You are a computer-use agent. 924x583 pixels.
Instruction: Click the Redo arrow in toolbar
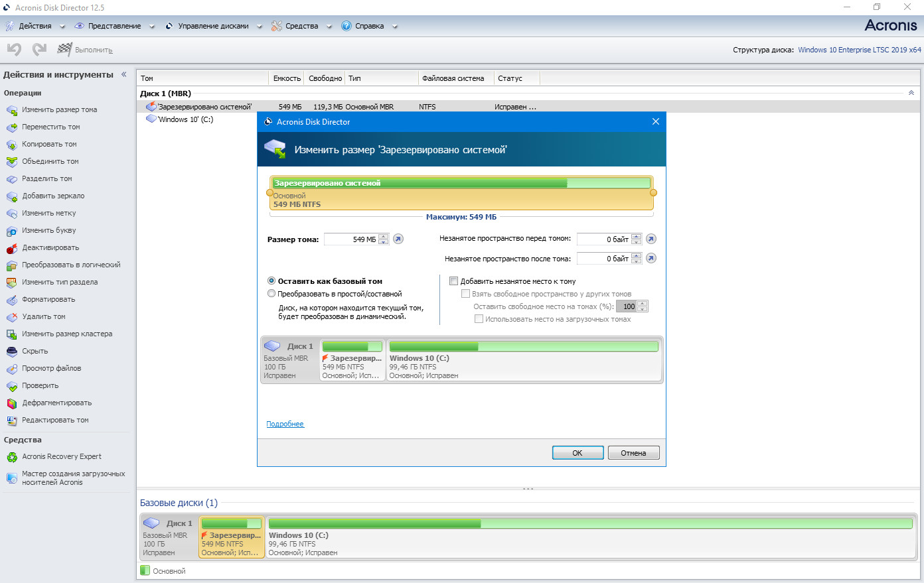coord(40,50)
